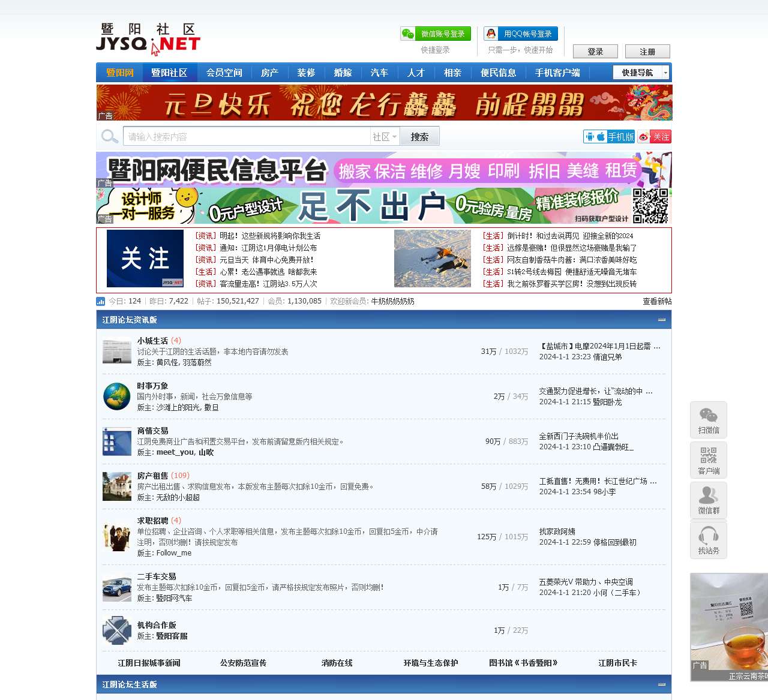Click the statistics bar chart icon
768x700 pixels.
[x=101, y=301]
